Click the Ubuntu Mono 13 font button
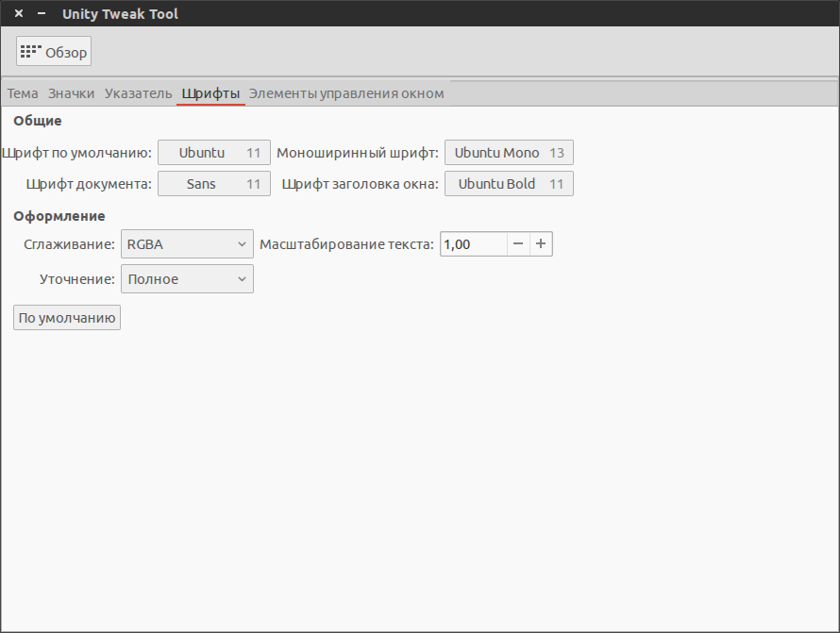The height and width of the screenshot is (633, 840). click(509, 153)
